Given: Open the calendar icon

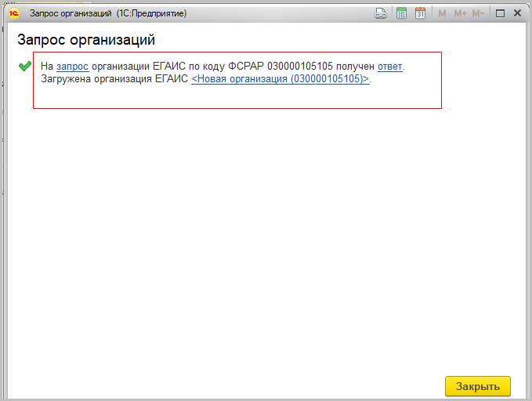Looking at the screenshot, I should tap(421, 13).
